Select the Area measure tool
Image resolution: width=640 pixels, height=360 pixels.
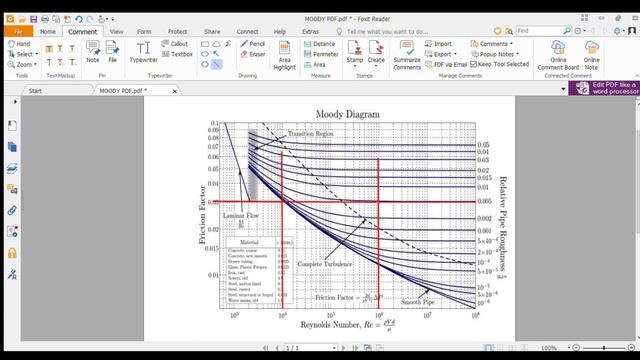tap(315, 64)
